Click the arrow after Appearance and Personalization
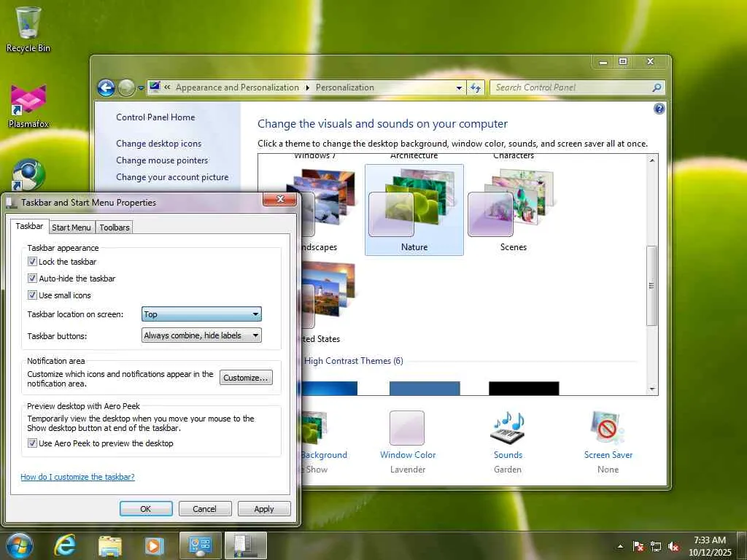747x560 pixels. (307, 87)
